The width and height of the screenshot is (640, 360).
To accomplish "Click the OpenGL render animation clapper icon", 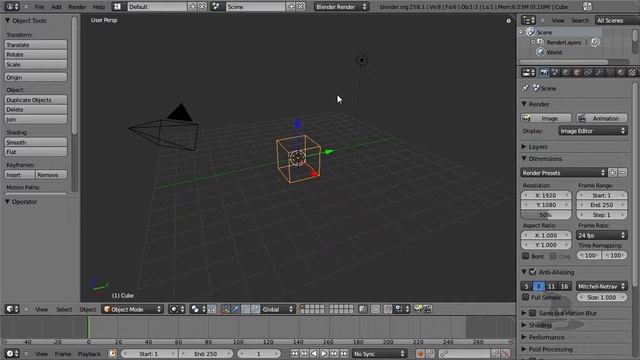I will (x=427, y=309).
